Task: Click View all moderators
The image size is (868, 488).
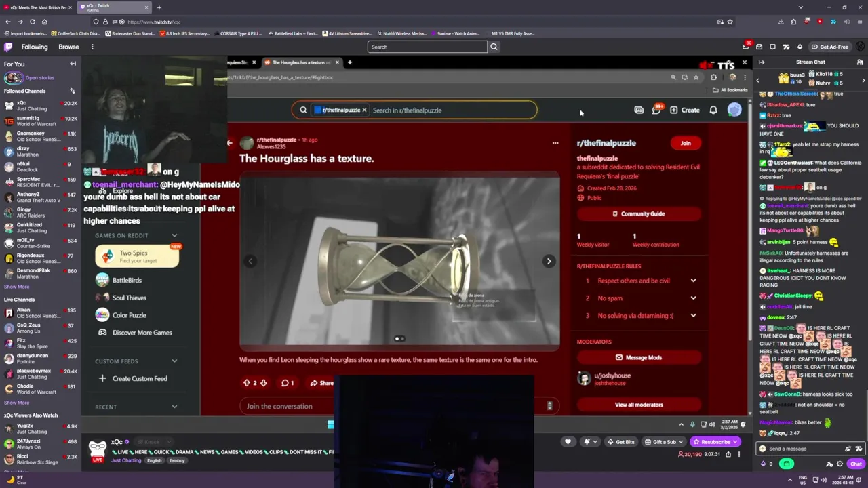Action: pyautogui.click(x=638, y=405)
